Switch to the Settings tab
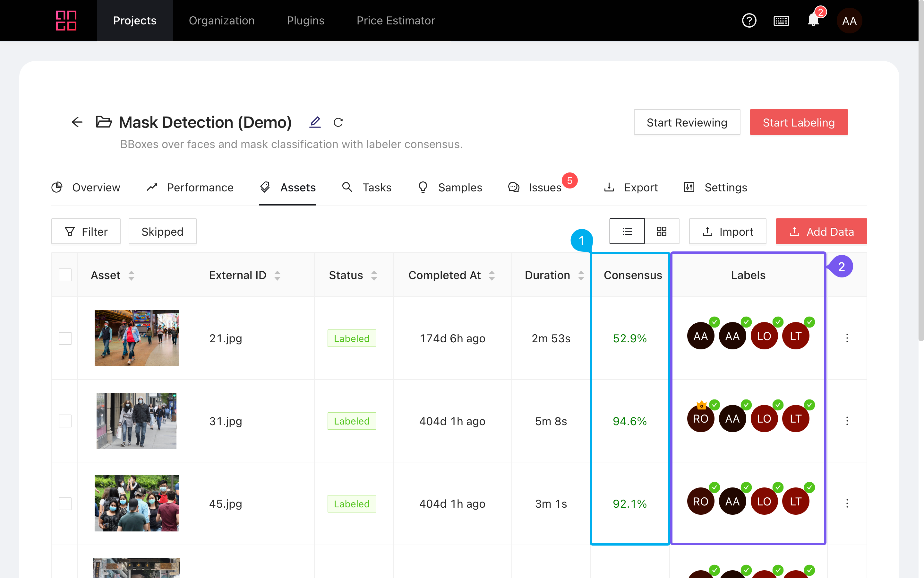 715,187
